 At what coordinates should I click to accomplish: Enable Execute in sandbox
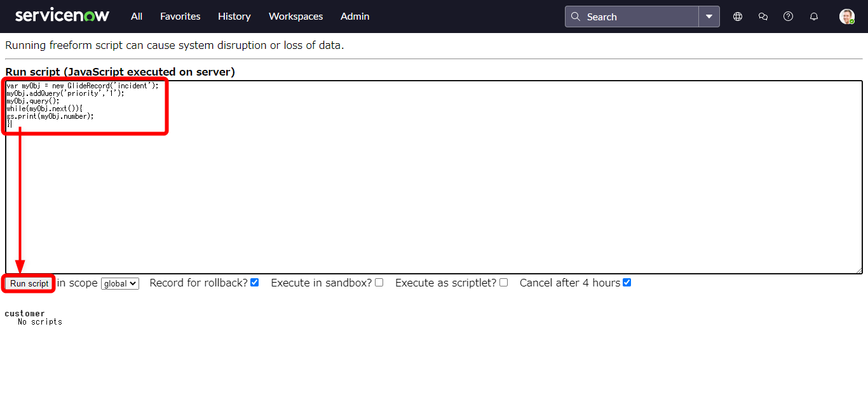point(379,282)
